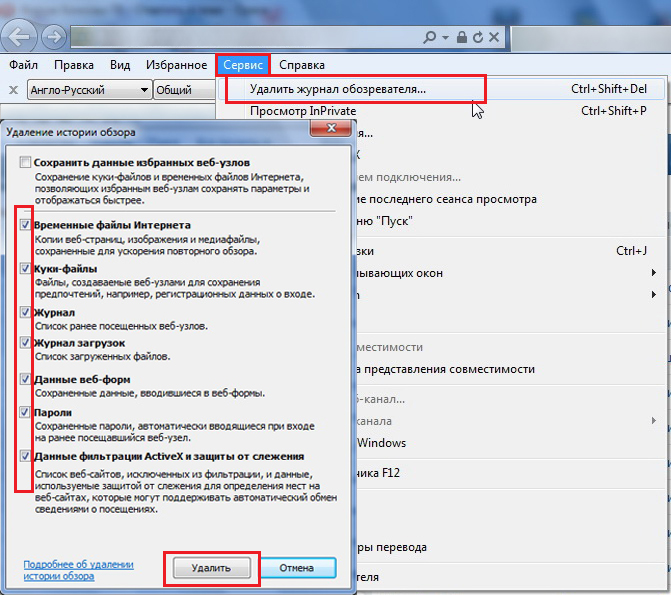The height and width of the screenshot is (595, 671).
Task: Uncheck Данные фильтрации ActiveX checkbox
Action: (x=25, y=456)
